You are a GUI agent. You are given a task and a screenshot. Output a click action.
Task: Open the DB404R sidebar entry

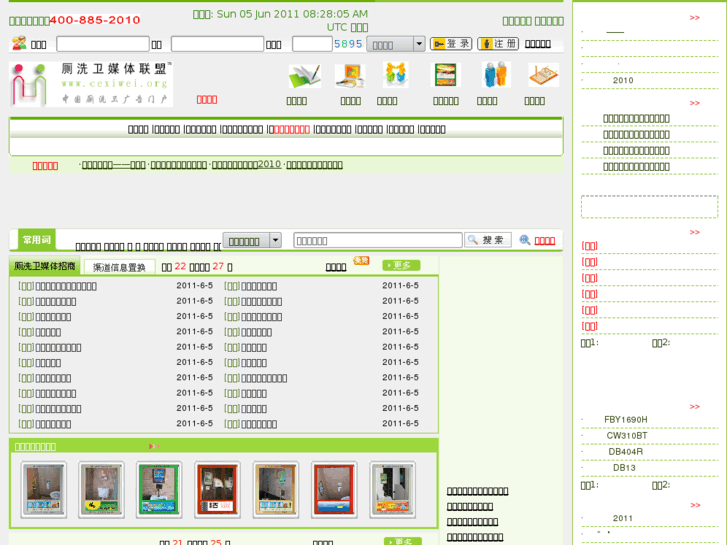tap(625, 452)
